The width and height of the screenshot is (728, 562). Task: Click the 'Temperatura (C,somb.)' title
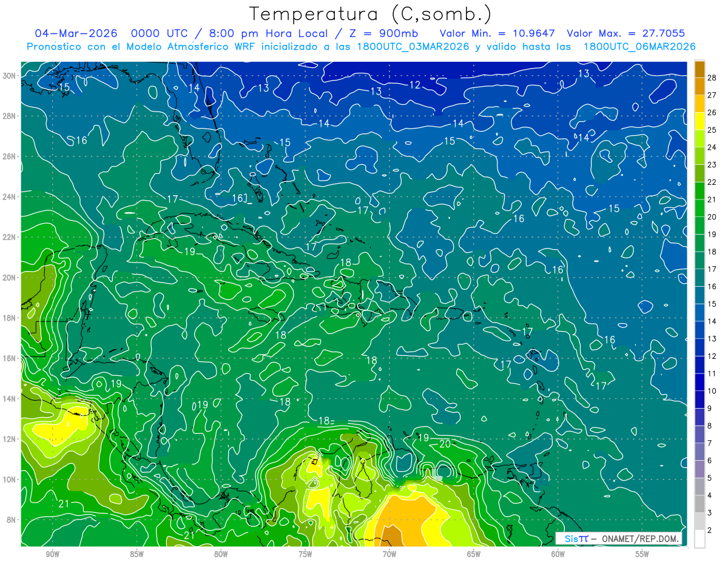370,15
